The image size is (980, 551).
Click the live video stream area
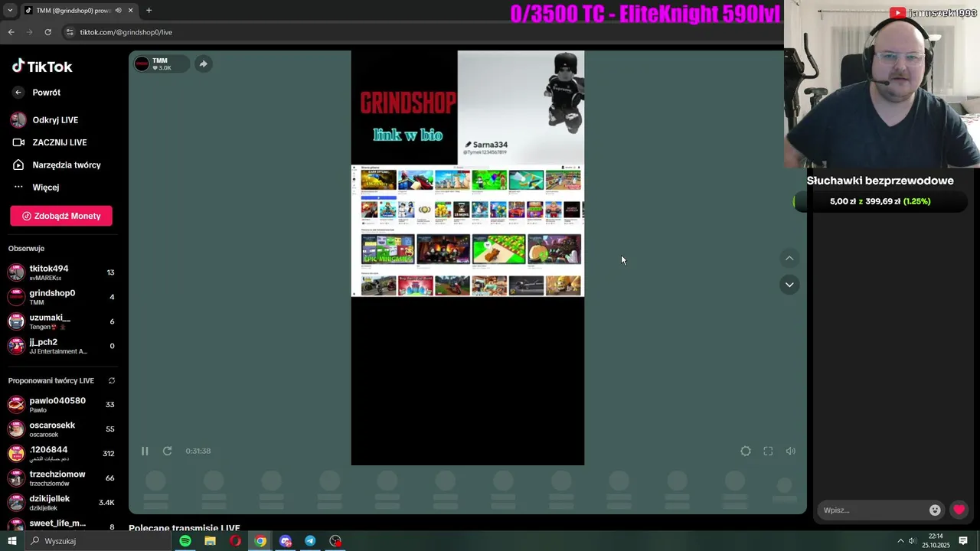pyautogui.click(x=468, y=258)
